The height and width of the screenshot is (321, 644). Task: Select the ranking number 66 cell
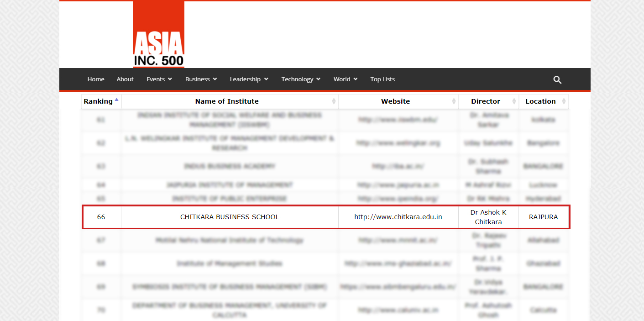point(101,217)
